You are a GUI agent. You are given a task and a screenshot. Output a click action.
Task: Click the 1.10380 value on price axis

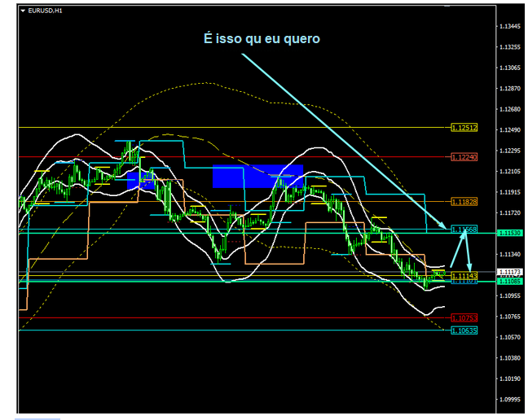[509, 358]
